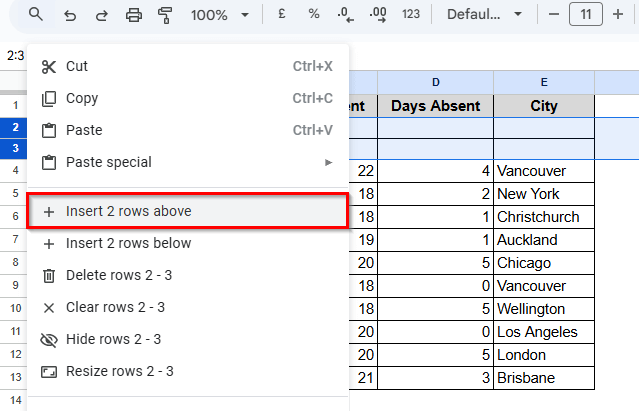Click the font size field showing 11
Viewport: 639px width, 411px height.
pyautogui.click(x=586, y=15)
